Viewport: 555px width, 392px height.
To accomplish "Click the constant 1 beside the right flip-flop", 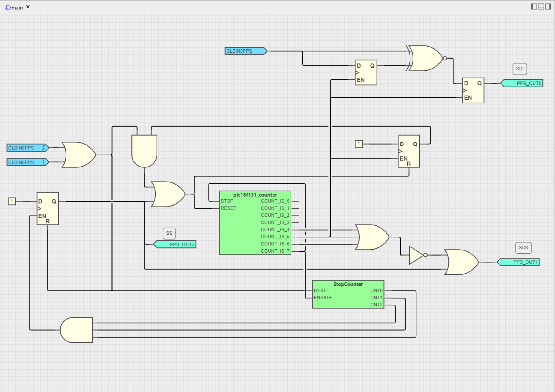I will pyautogui.click(x=359, y=144).
